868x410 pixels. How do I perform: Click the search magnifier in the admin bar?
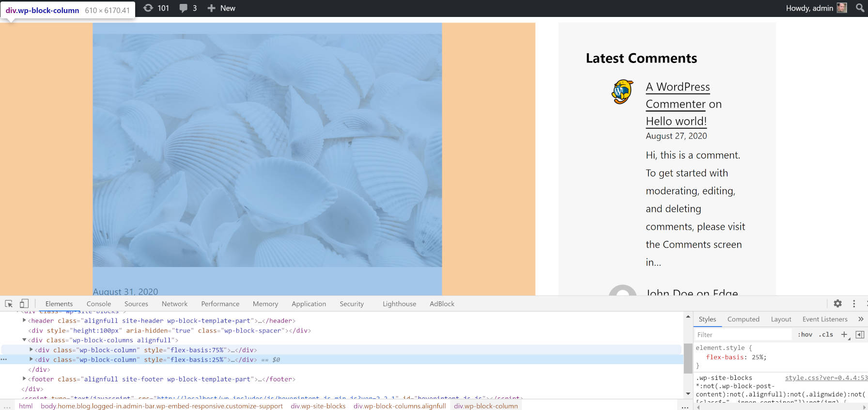[860, 8]
